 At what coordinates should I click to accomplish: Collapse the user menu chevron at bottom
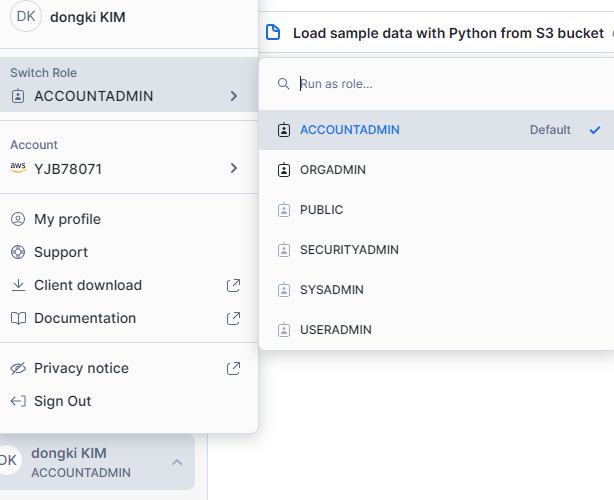[177, 462]
